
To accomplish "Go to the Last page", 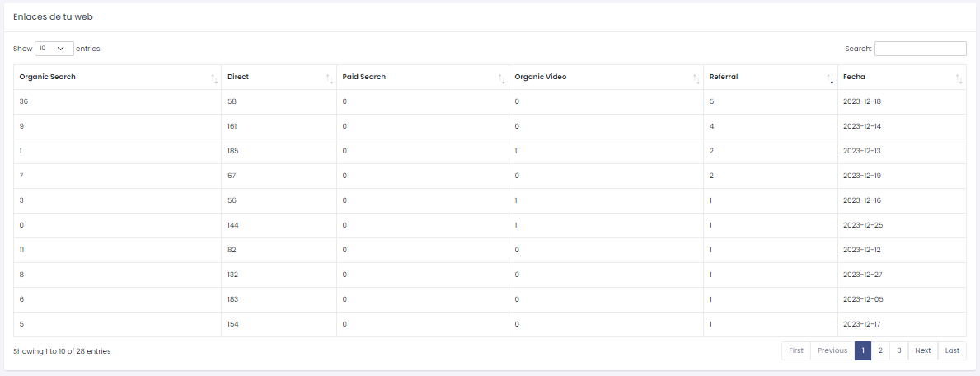I will [x=952, y=350].
